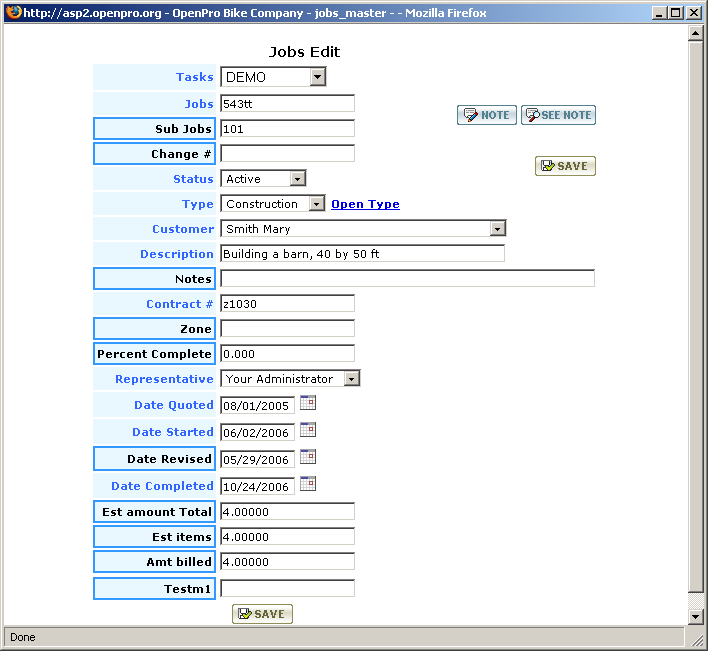Select the Contract # field containing z1030
Screen dimensions: 708x651
click(x=287, y=303)
